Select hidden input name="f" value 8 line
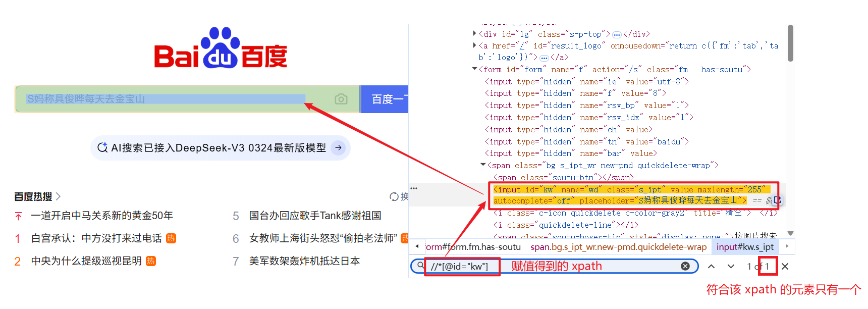The image size is (868, 309). [x=575, y=93]
